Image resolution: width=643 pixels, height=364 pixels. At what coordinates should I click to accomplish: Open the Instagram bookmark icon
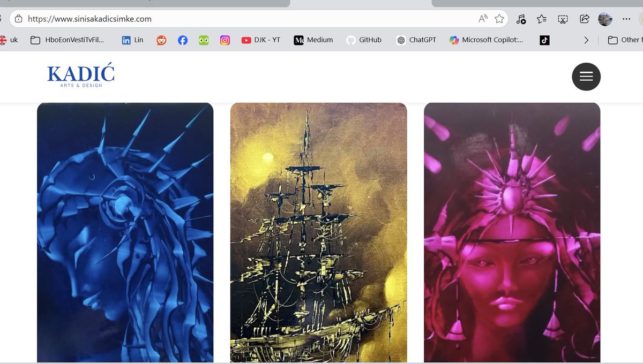225,40
